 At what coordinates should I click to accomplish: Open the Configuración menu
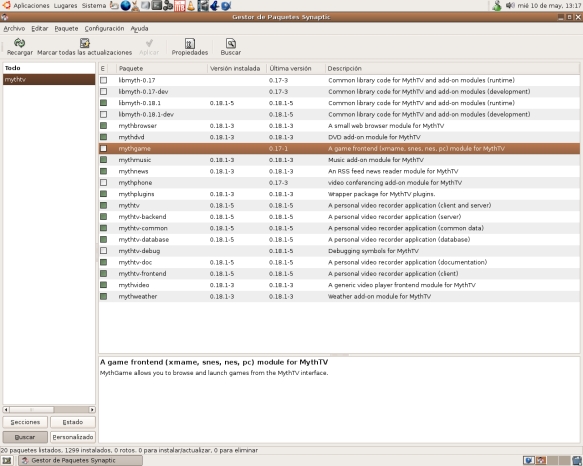104,28
